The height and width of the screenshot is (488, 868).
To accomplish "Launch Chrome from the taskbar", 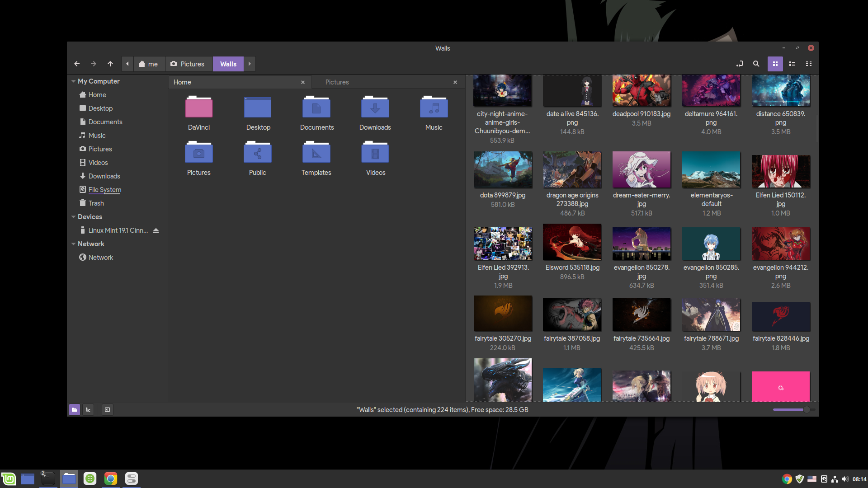I will [111, 479].
